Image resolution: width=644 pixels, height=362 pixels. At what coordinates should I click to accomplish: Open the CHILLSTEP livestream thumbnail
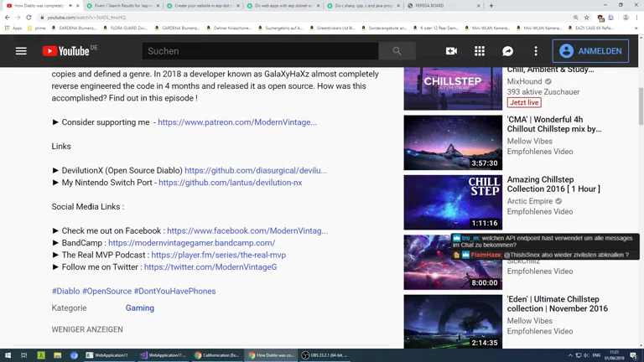tap(453, 88)
